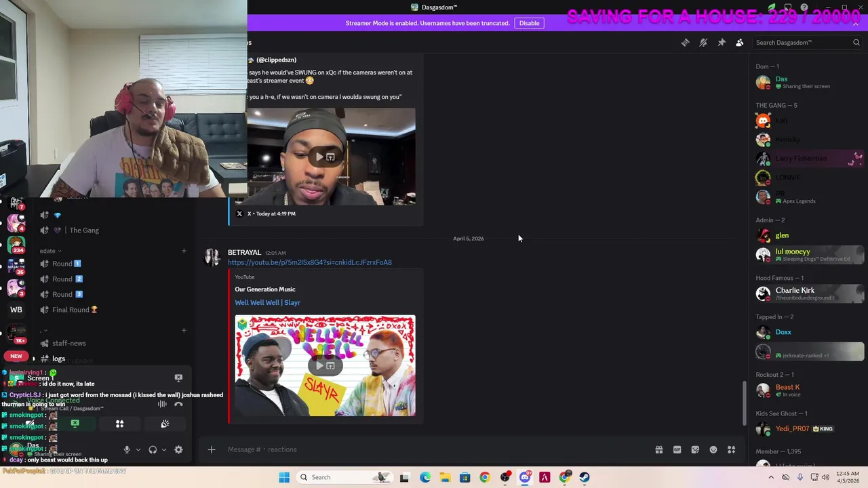
Task: Toggle notification settings bell icon
Action: coord(703,43)
